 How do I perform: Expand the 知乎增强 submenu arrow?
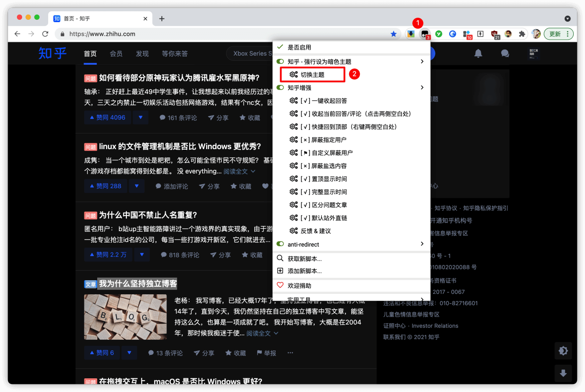tap(422, 87)
